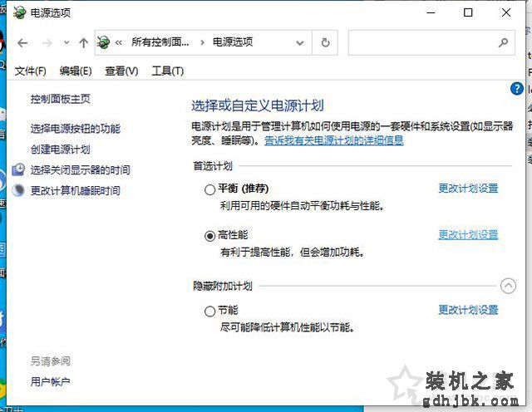The height and width of the screenshot is (412, 532).
Task: Maximize the 电源选项 window
Action: coord(468,13)
